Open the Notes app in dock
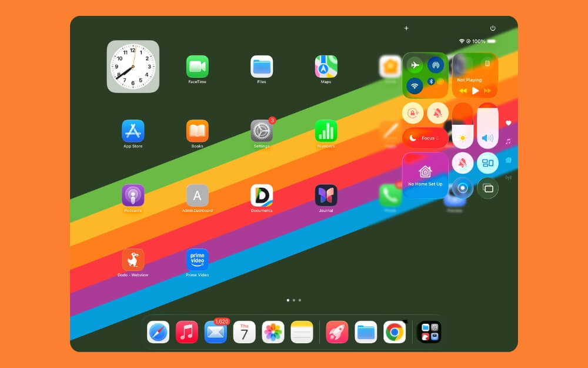Image resolution: width=588 pixels, height=368 pixels. (x=302, y=332)
